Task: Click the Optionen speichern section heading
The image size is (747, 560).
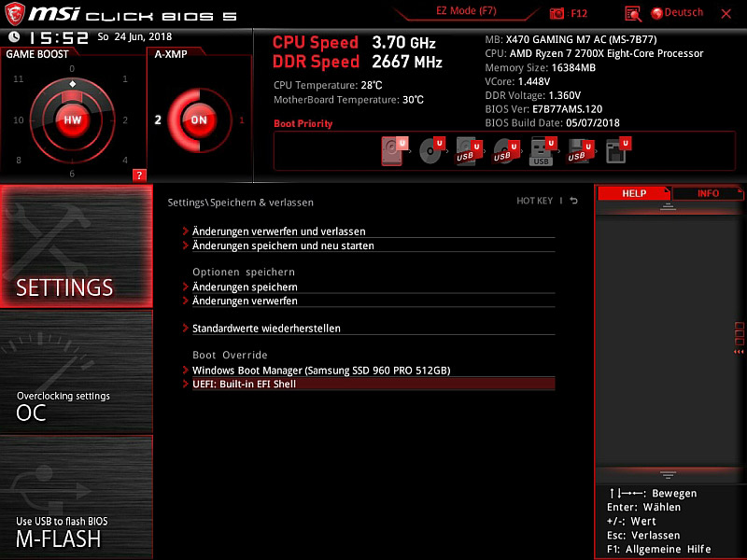Action: point(244,272)
